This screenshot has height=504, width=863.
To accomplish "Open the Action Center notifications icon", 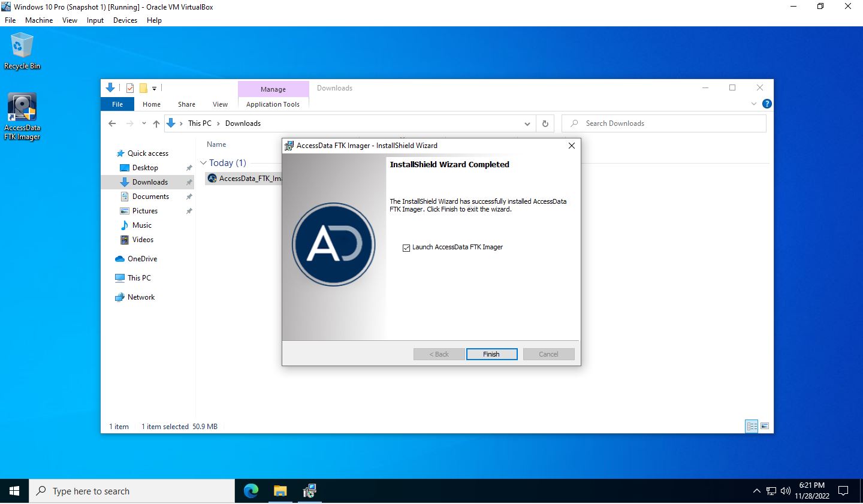I will pyautogui.click(x=843, y=491).
